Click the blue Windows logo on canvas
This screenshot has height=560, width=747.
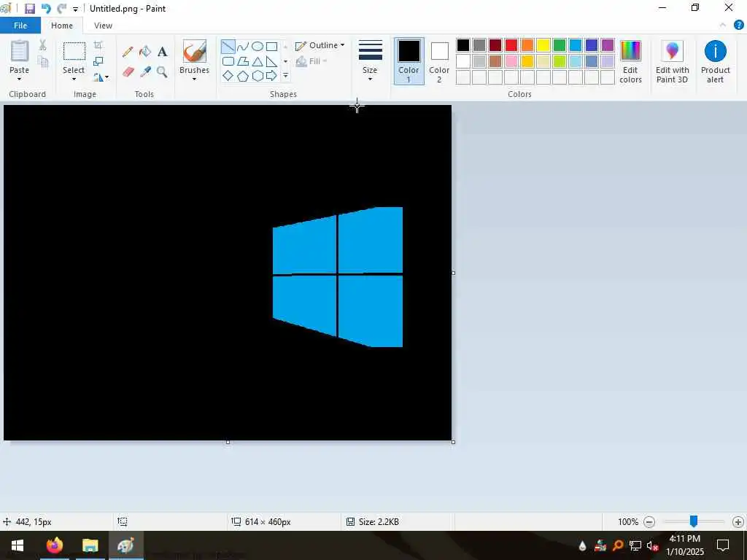click(x=338, y=276)
